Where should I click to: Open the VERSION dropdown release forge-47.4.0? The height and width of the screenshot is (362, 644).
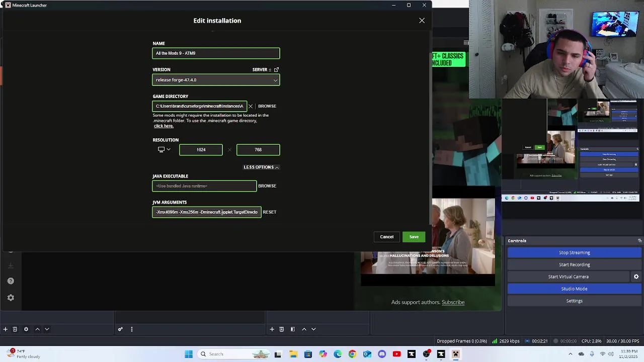(x=216, y=80)
